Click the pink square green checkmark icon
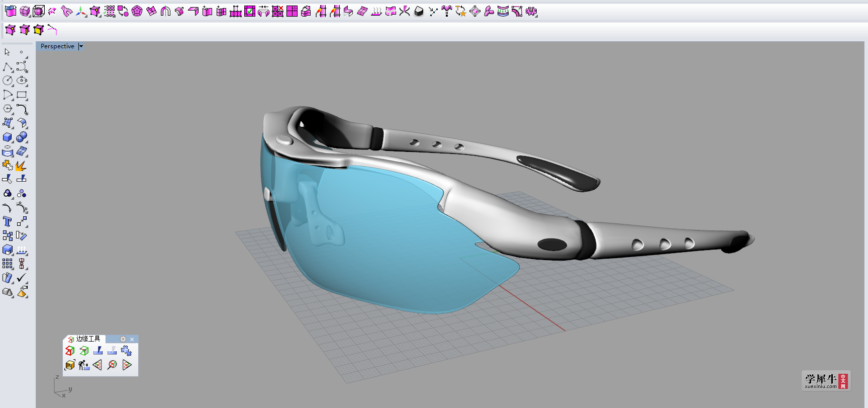Image resolution: width=868 pixels, height=408 pixels. click(x=250, y=11)
